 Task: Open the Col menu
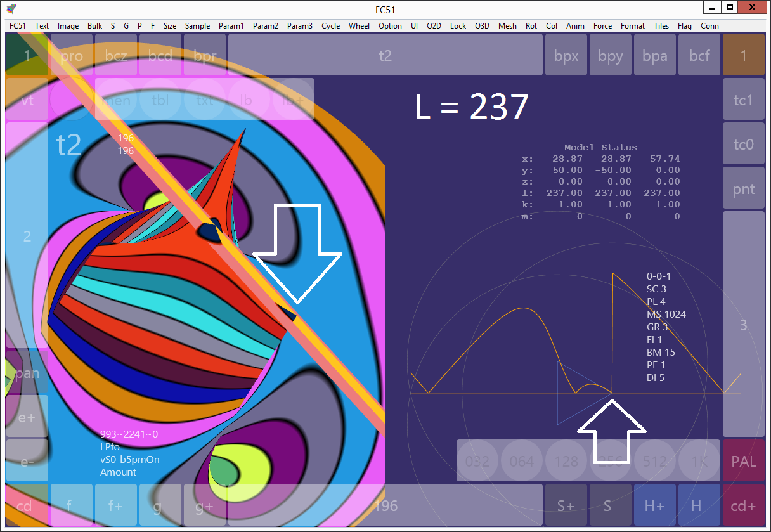552,26
